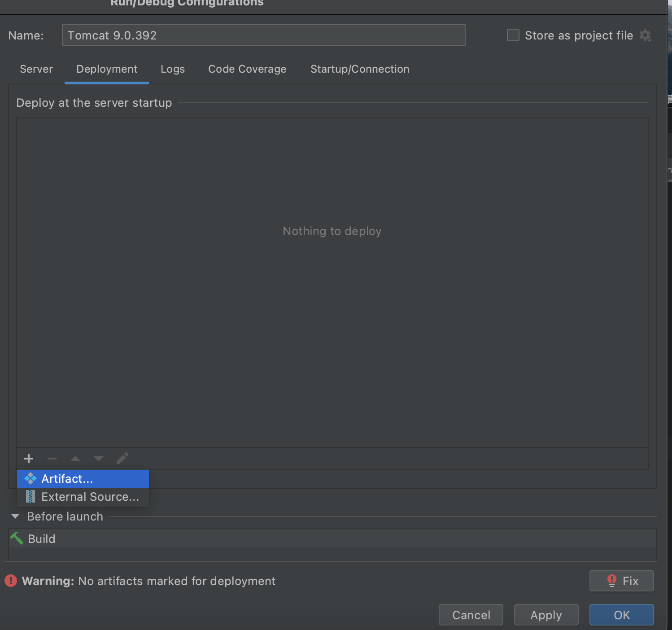Click the red warning error icon

(11, 581)
